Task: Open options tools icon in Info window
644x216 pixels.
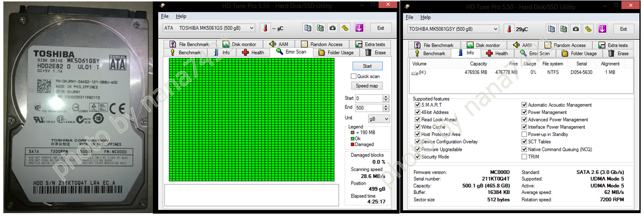Action: point(588,29)
